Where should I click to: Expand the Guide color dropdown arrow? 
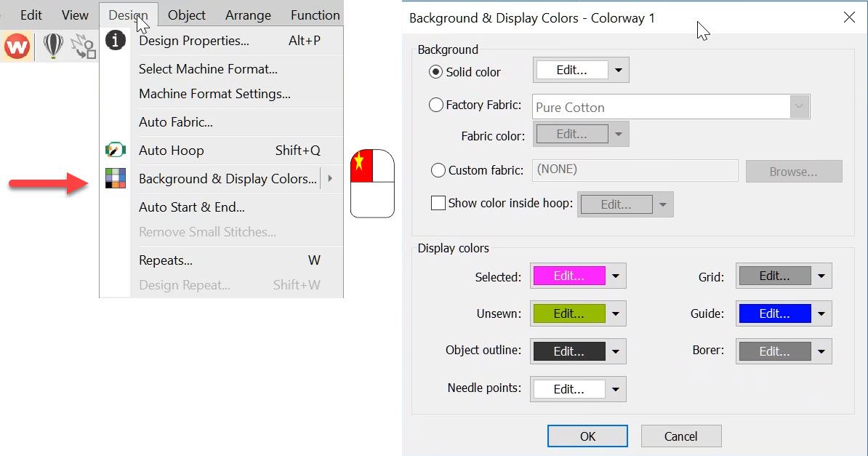tap(821, 314)
